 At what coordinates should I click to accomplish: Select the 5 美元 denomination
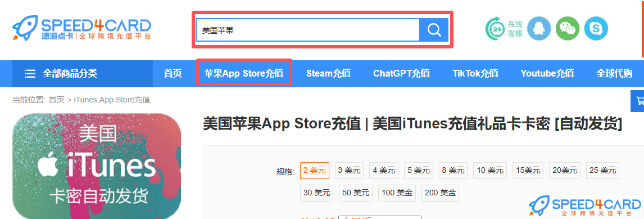tap(418, 171)
